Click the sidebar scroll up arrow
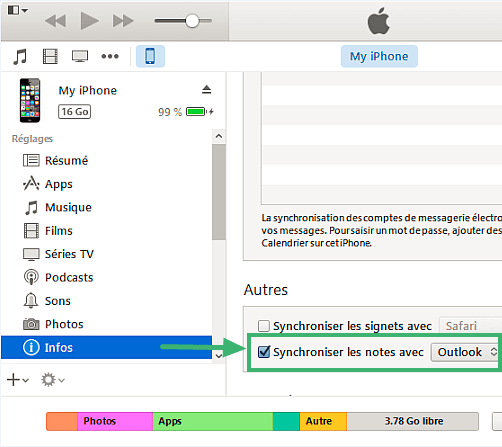This screenshot has height=447, width=502. pos(219,136)
